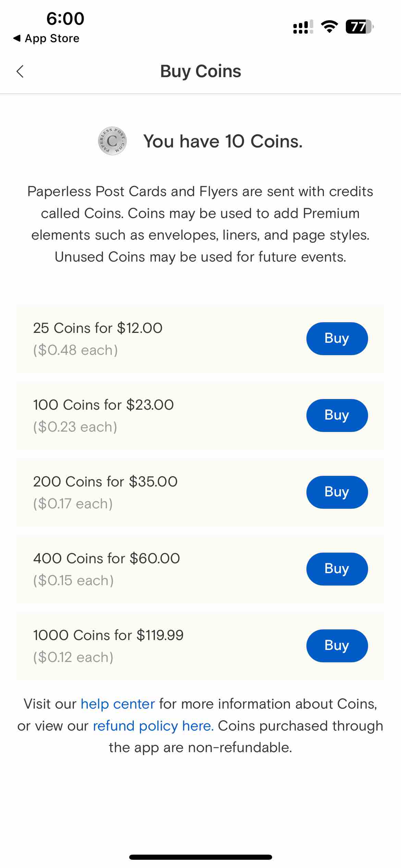Screen dimensions: 401x868
Task: Return to App Store via top link
Action: [46, 38]
